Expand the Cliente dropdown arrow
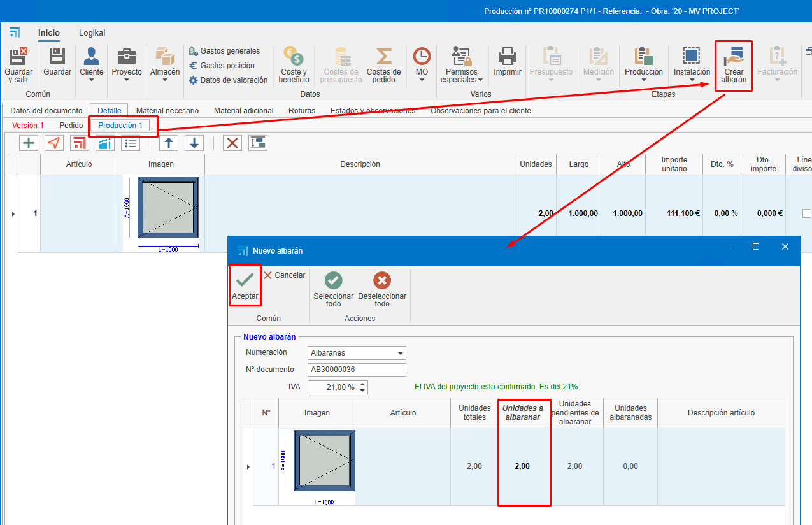Viewport: 812px width, 525px height. click(91, 80)
